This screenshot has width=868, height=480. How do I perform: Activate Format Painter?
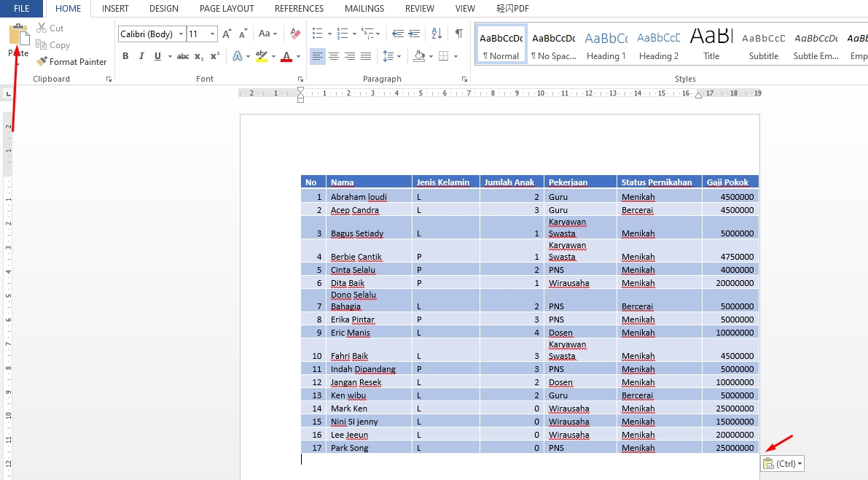[x=71, y=61]
